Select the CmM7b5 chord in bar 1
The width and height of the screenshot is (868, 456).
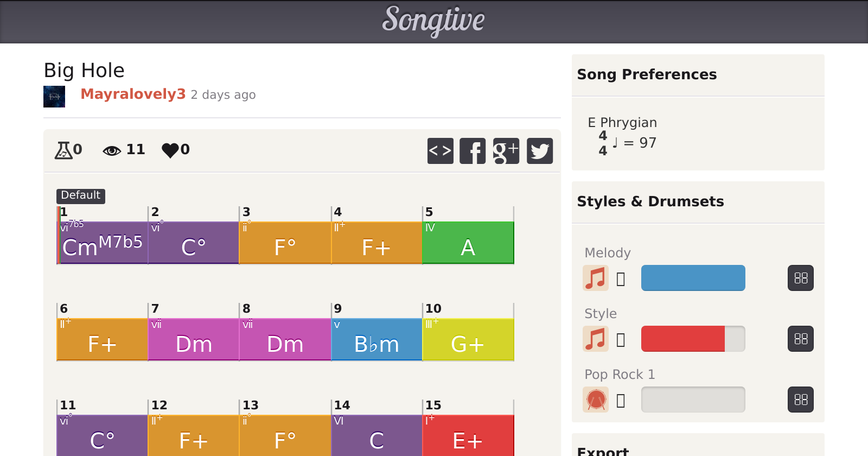coord(103,243)
